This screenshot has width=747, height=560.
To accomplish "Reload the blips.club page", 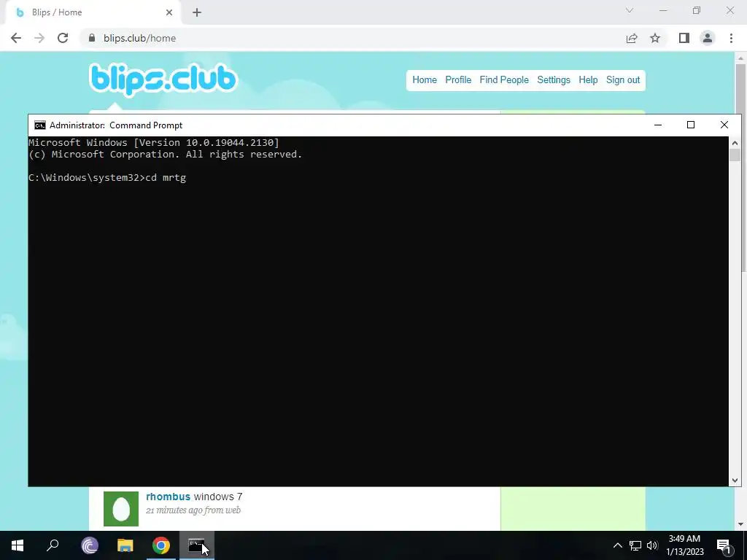I will tap(63, 38).
